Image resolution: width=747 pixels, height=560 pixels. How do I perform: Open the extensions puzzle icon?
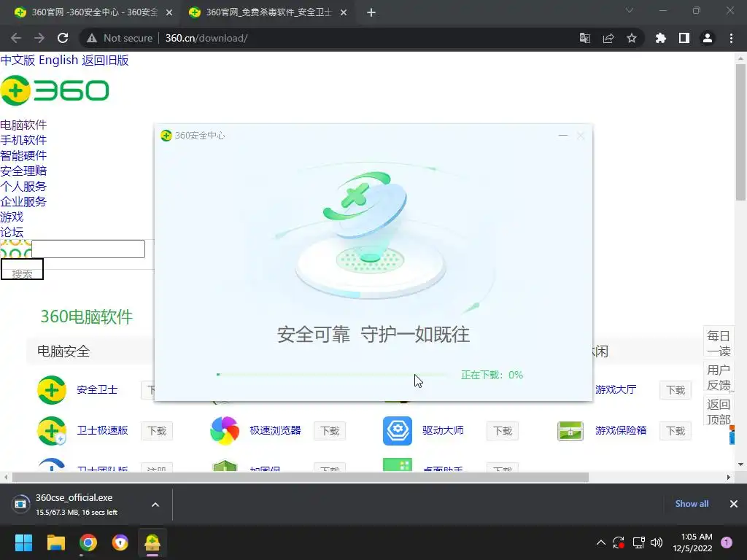coord(661,38)
